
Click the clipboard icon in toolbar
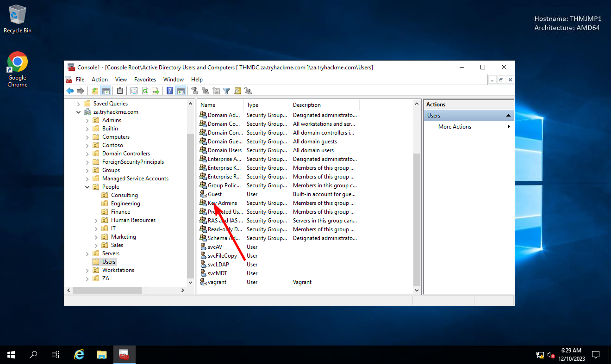tap(120, 91)
